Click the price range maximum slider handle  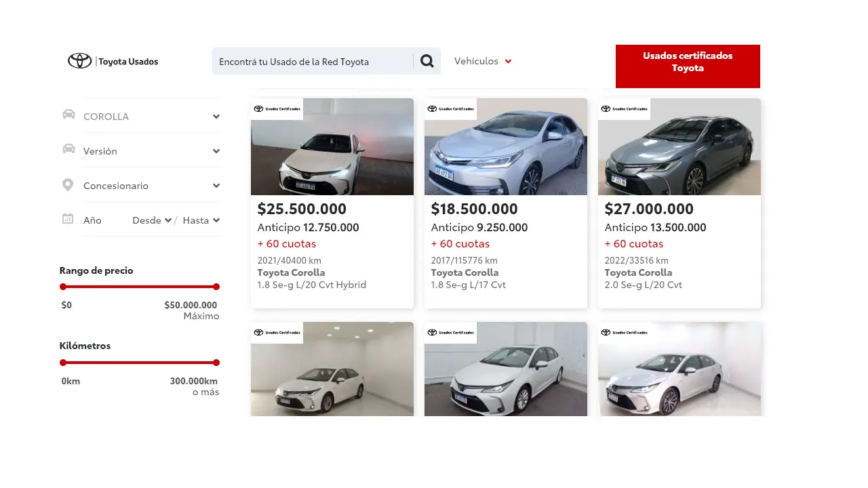pos(216,287)
